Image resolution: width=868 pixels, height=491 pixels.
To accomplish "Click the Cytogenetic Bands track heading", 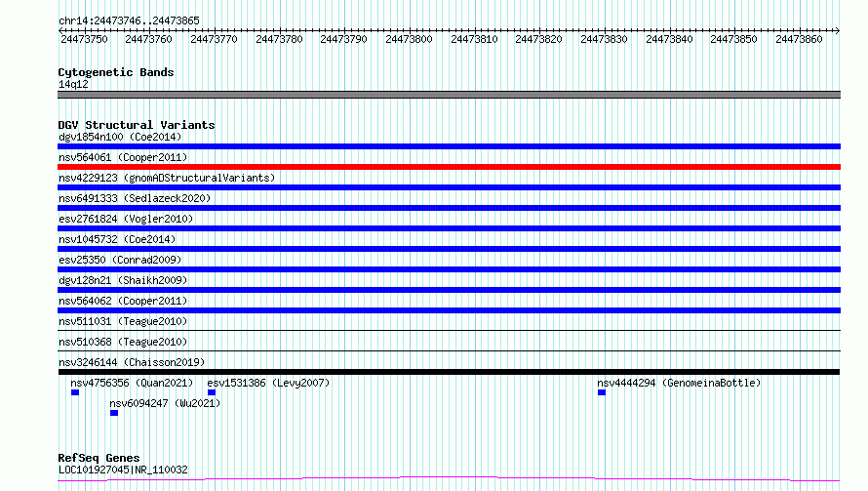I will pyautogui.click(x=116, y=72).
